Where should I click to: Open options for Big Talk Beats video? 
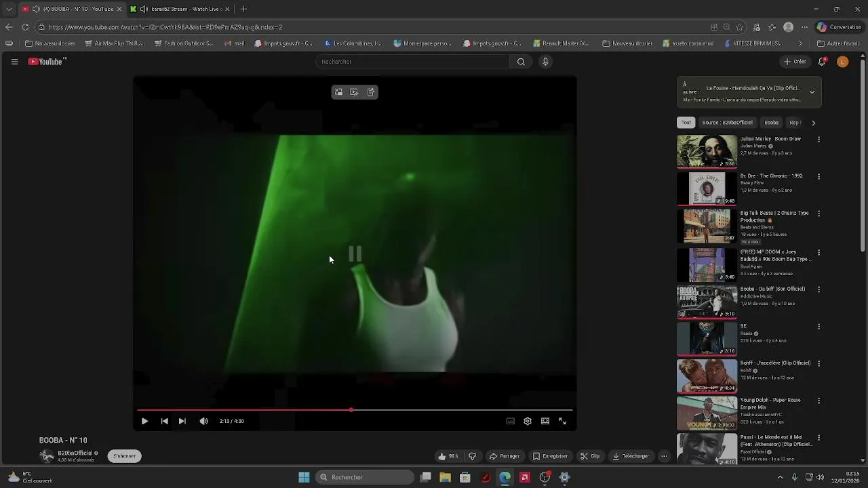[x=818, y=213]
